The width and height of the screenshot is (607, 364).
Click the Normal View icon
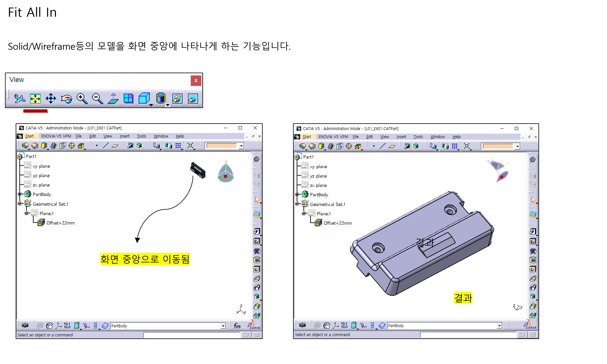click(113, 99)
